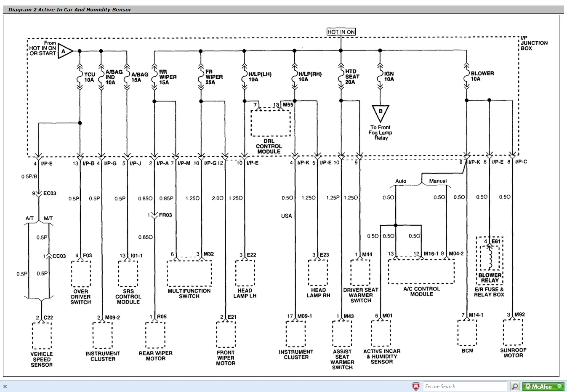Viewport: 567px width, 392px height.
Task: Click the 'VEHICLE SPEED SENSOR' label
Action: click(42, 359)
